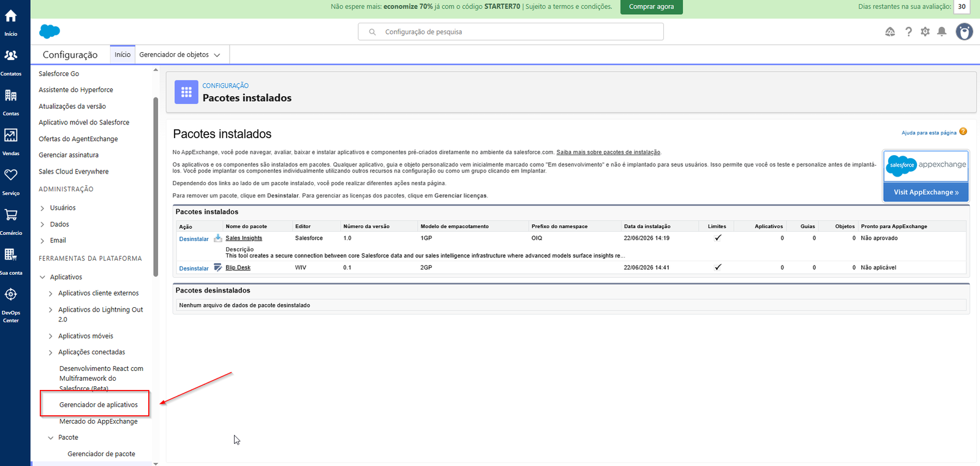Open the Sales Insights package link
Viewport: 980px width, 466px height.
pyautogui.click(x=244, y=238)
